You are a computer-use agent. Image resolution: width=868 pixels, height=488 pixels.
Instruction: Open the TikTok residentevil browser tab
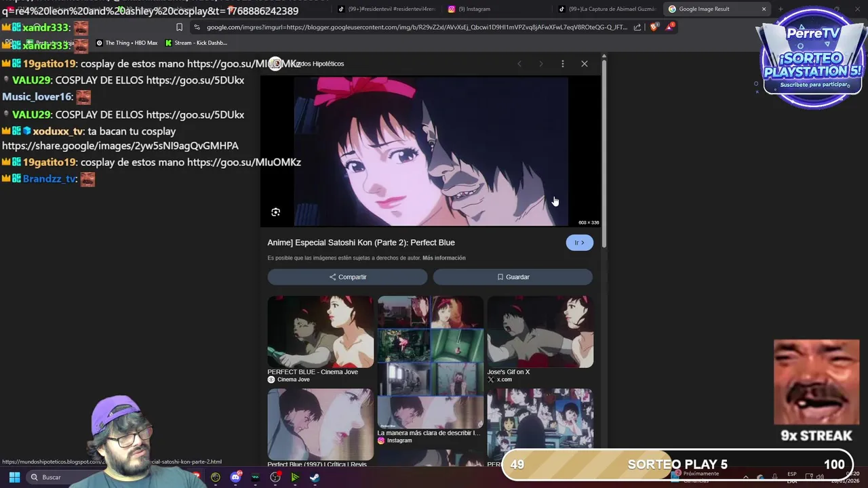click(387, 9)
